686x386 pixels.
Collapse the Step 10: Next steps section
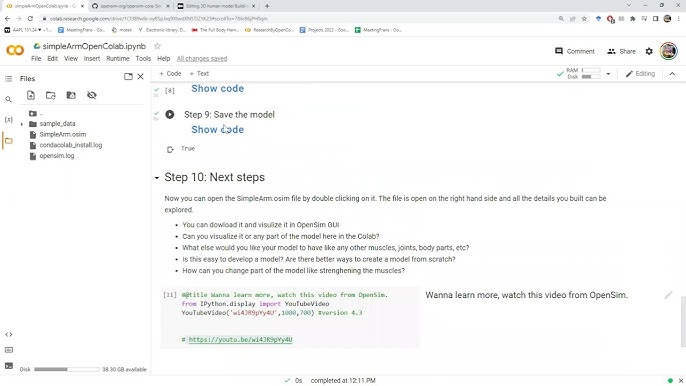pos(157,178)
